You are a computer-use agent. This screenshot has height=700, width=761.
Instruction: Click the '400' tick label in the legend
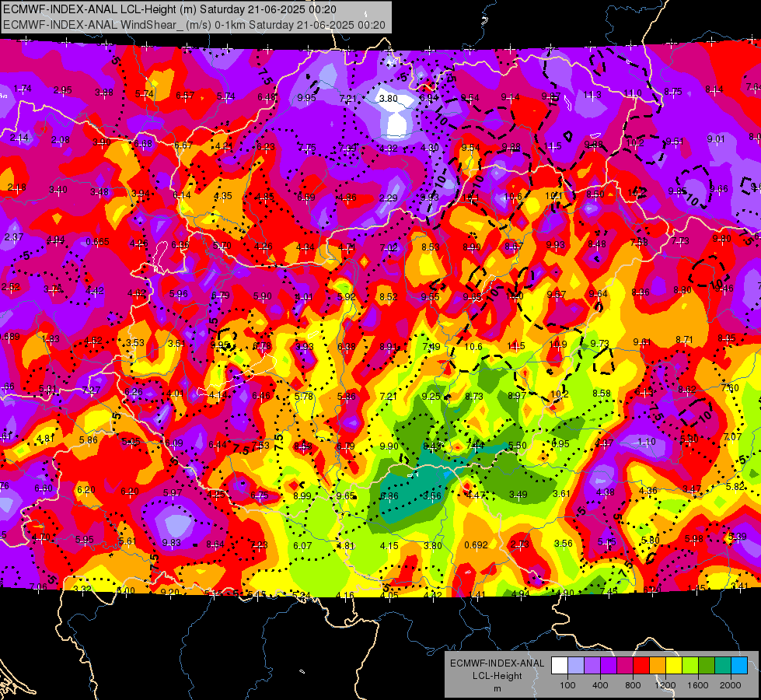(x=600, y=685)
